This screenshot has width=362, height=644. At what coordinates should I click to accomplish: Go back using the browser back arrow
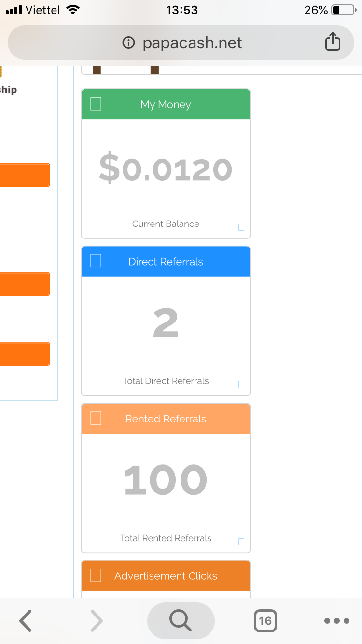26,621
